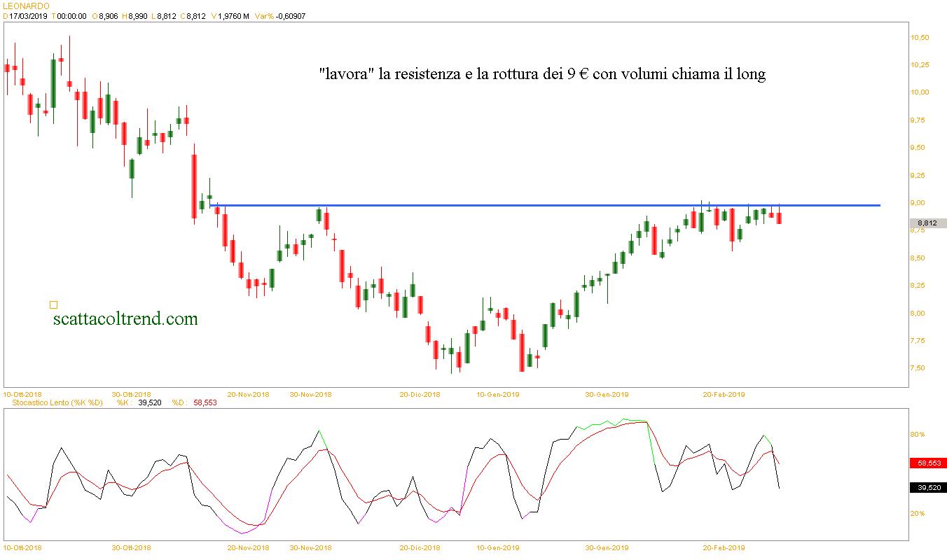Screen dimensions: 947x560
Task: Click the scattacoltrend.com watermark text
Action: pyautogui.click(x=125, y=319)
